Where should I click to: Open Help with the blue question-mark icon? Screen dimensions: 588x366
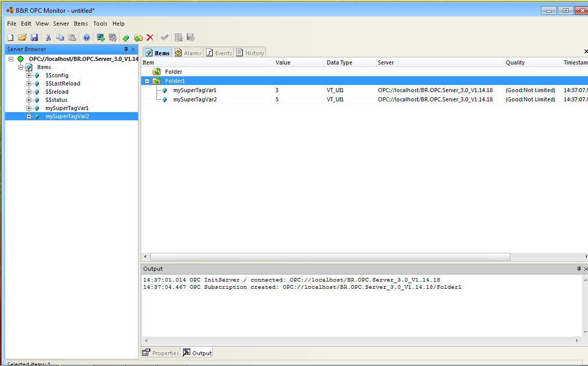click(x=86, y=37)
